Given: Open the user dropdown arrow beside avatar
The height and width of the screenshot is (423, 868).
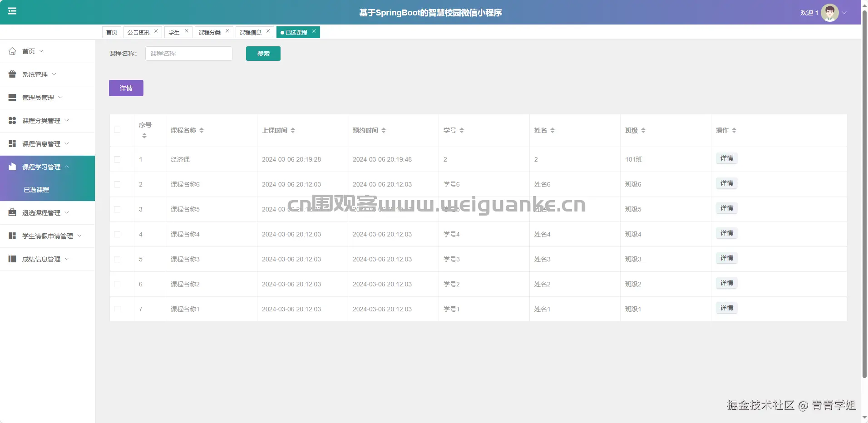Looking at the screenshot, I should 844,13.
